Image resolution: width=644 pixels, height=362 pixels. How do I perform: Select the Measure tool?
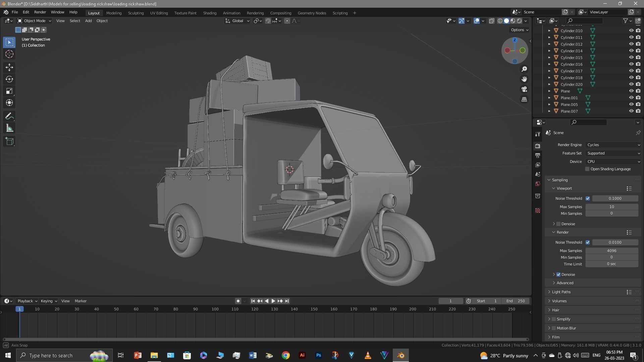(9, 128)
